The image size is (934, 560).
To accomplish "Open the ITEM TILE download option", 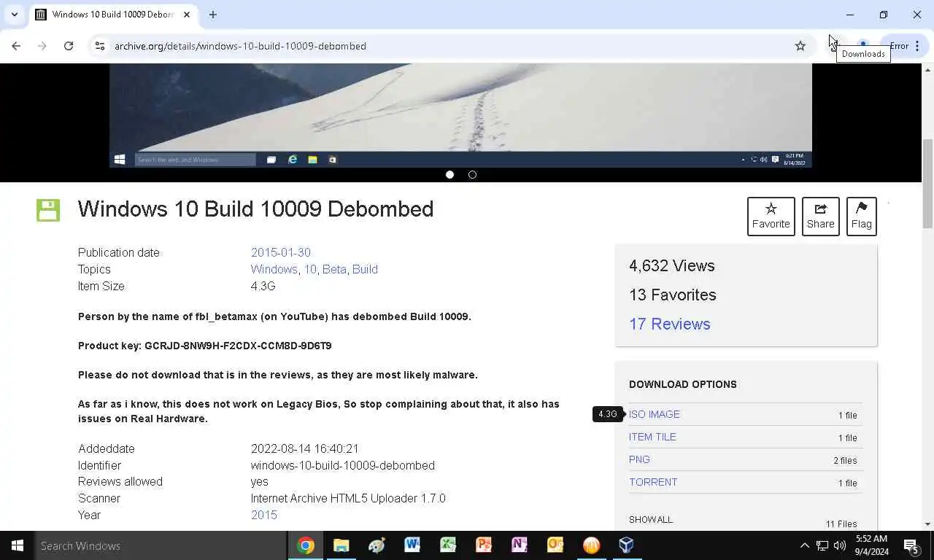I will point(652,437).
